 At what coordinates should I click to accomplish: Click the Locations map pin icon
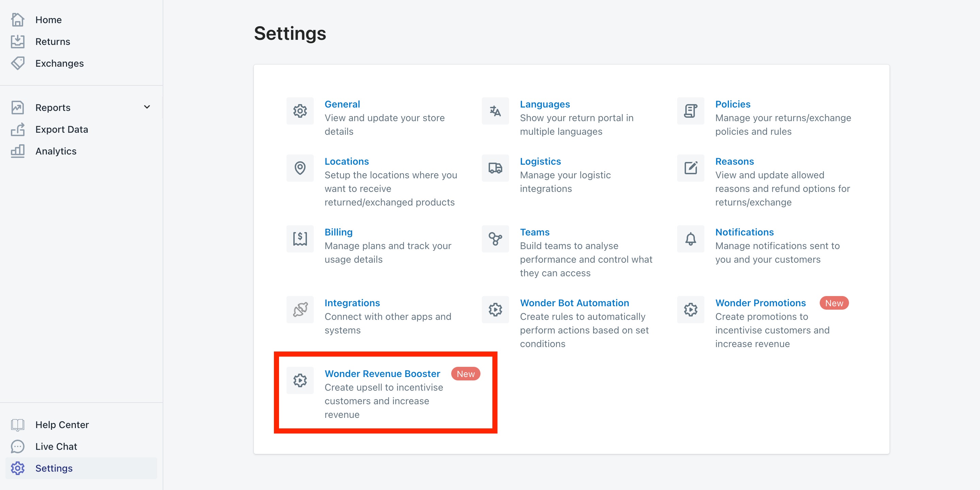pyautogui.click(x=300, y=168)
